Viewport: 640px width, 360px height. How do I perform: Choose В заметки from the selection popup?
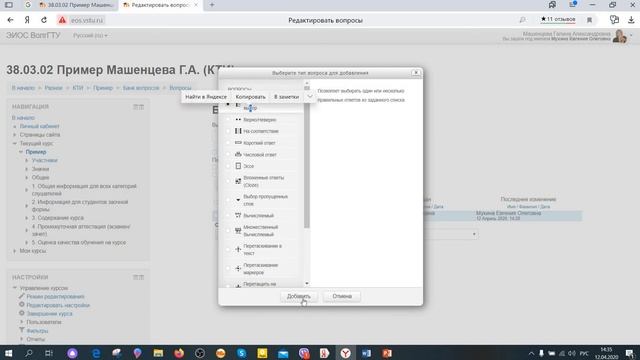[x=287, y=97]
